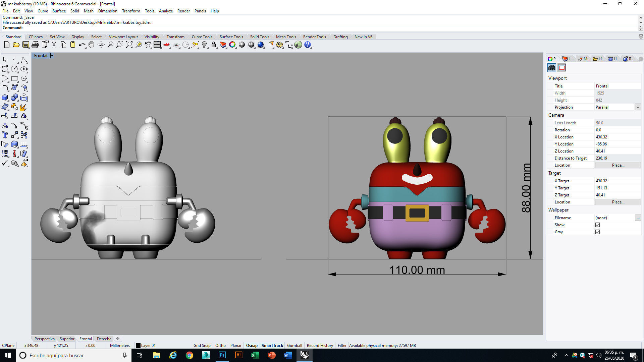Toggle Osnap in status bar

pyautogui.click(x=252, y=346)
